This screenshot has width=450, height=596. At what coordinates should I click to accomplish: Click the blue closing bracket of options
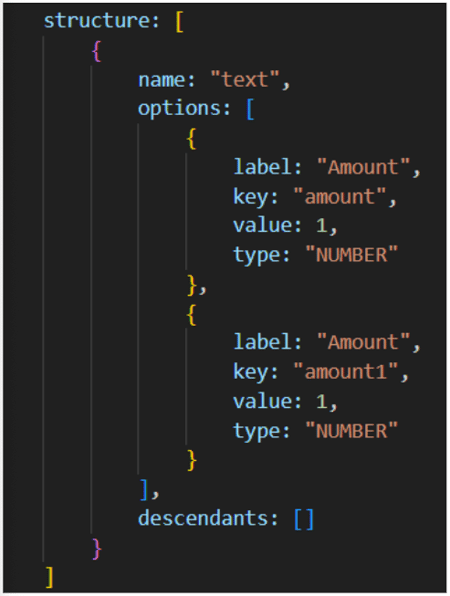click(x=144, y=490)
